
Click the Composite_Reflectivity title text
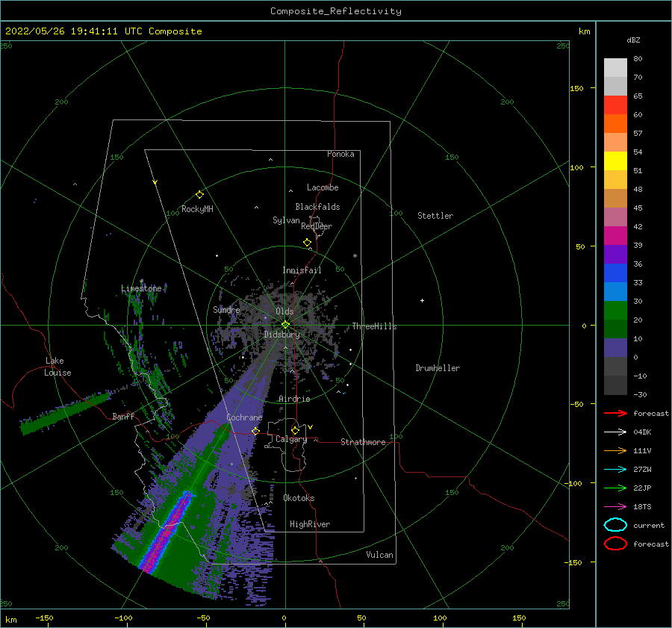pos(336,11)
